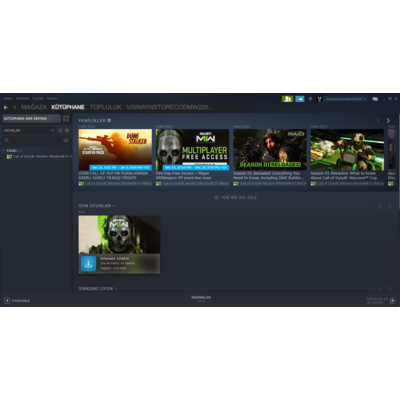This screenshot has width=400, height=400.
Task: Click the magnifier search icon in sidebar
Action: (6, 140)
